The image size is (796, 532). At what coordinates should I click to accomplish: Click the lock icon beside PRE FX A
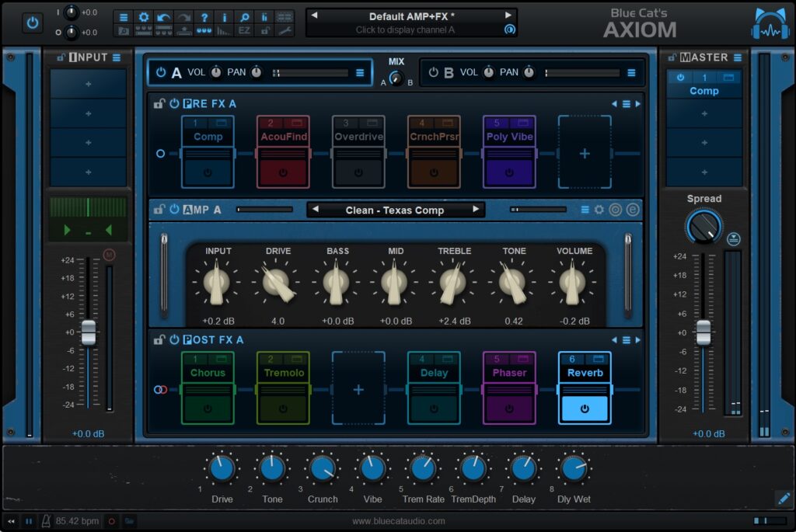coord(159,103)
